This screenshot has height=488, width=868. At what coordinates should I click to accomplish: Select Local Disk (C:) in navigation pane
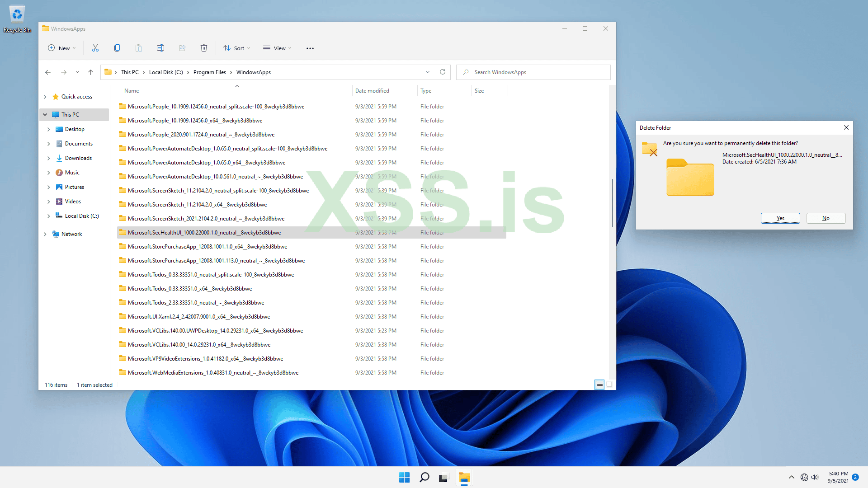[x=81, y=216]
